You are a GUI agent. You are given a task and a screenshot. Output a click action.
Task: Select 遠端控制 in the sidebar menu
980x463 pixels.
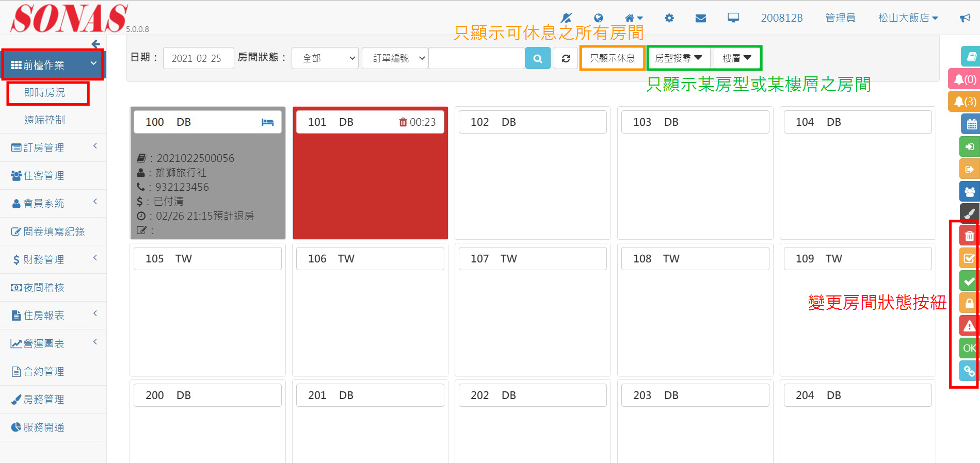(x=45, y=120)
